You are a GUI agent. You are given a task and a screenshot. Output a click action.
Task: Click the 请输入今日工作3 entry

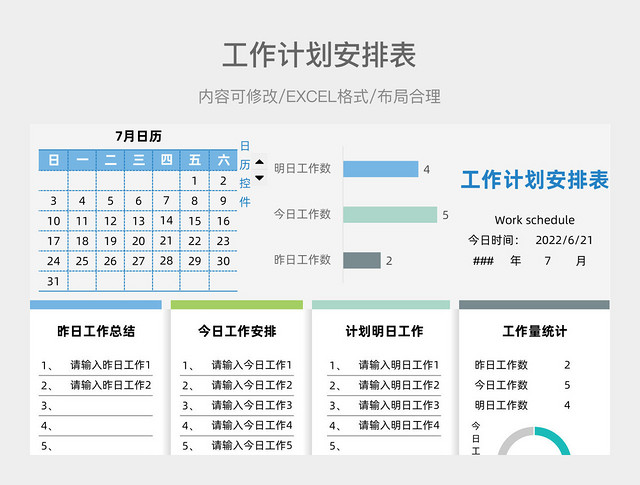(252, 405)
